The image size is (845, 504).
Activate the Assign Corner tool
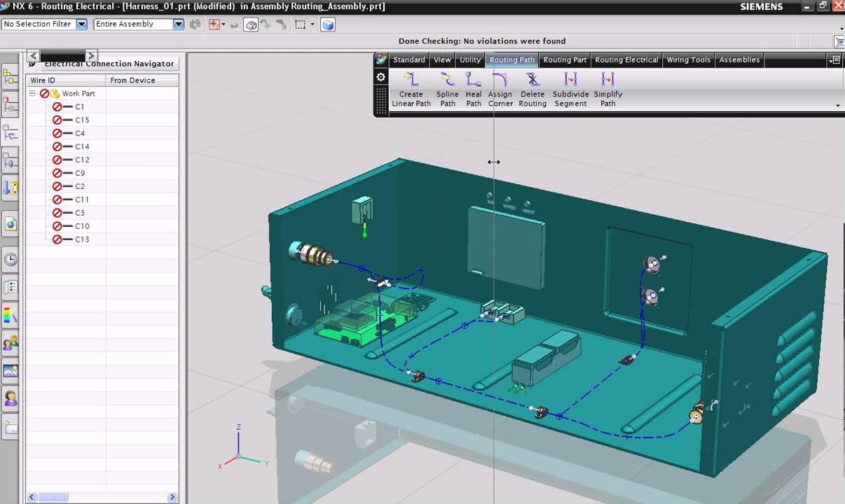click(x=500, y=90)
